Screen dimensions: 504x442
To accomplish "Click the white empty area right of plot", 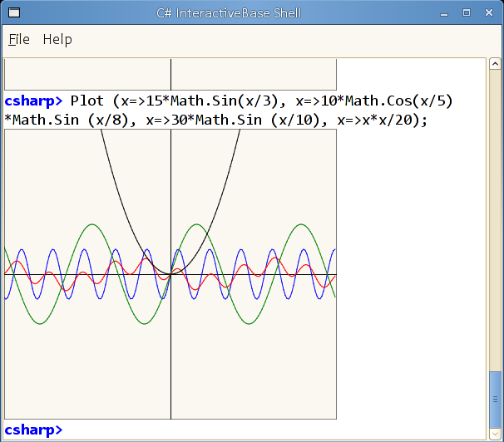I will tap(411, 273).
